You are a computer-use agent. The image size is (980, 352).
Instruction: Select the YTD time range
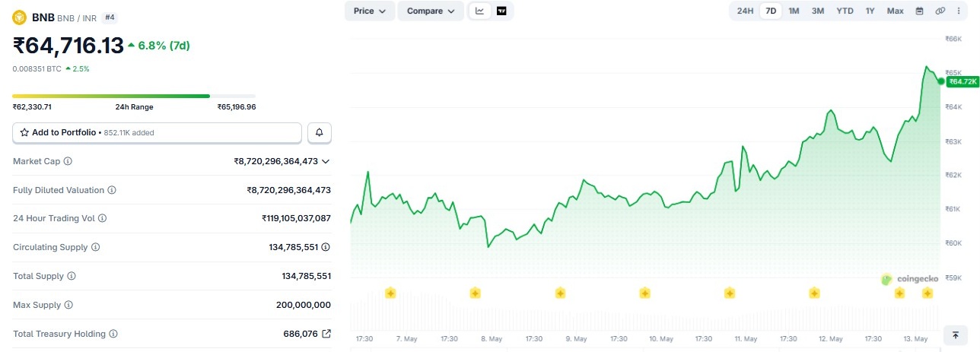845,11
